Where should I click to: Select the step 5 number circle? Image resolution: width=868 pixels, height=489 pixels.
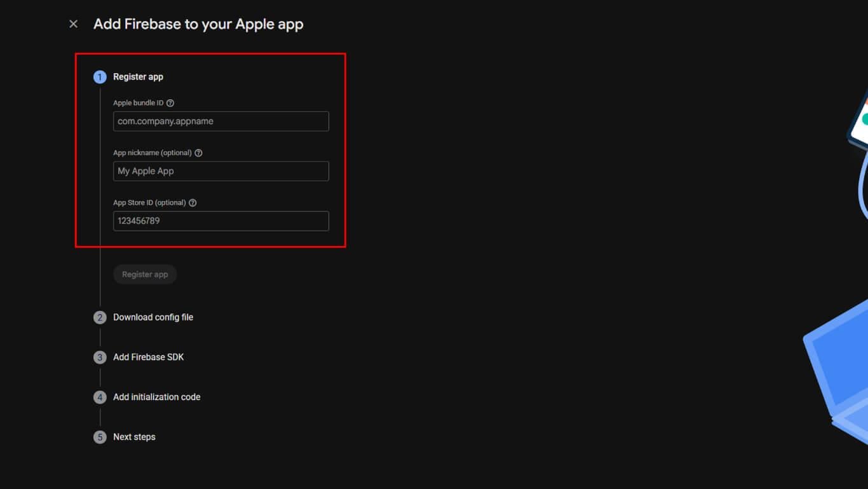[100, 437]
